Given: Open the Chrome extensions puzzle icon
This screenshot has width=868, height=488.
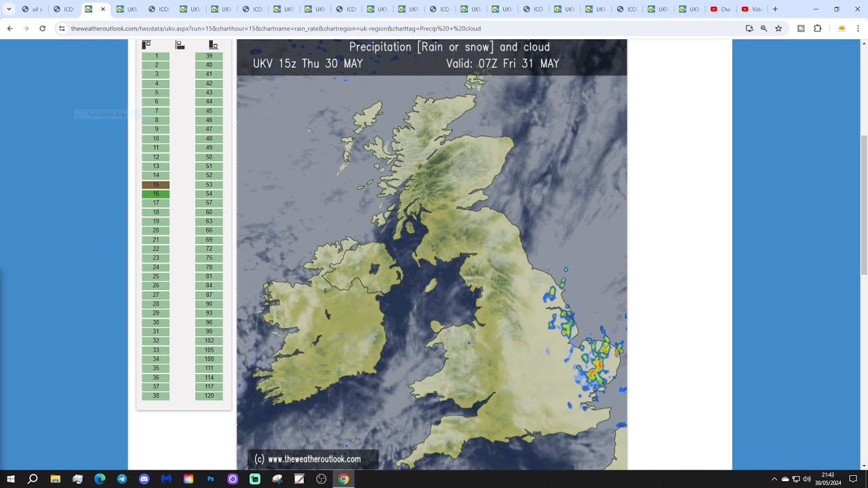Looking at the screenshot, I should [x=817, y=28].
